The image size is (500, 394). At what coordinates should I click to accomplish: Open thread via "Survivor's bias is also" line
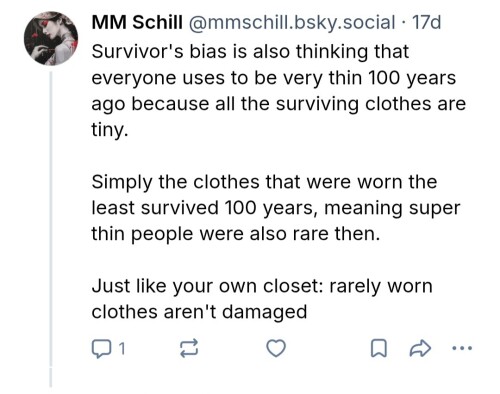click(250, 52)
